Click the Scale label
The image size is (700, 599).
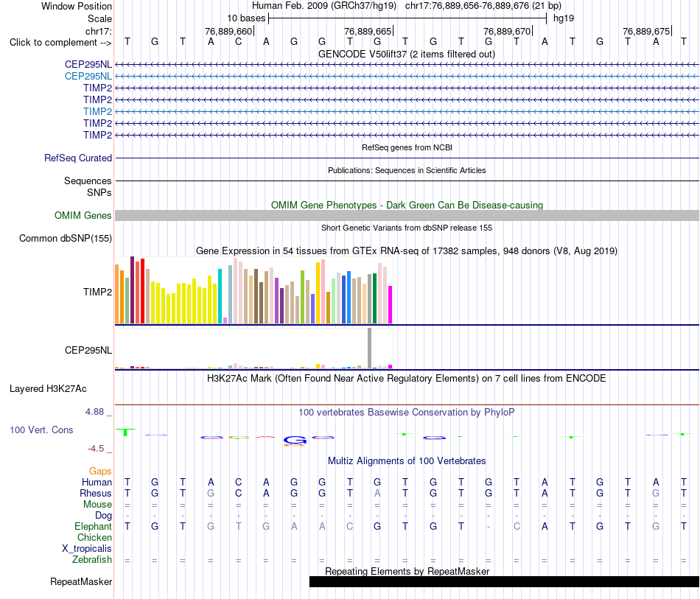pyautogui.click(x=99, y=18)
